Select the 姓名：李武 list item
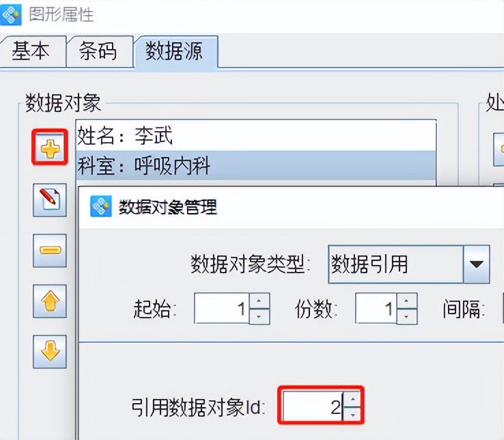Viewport: 504px width, 440px height. (x=256, y=135)
